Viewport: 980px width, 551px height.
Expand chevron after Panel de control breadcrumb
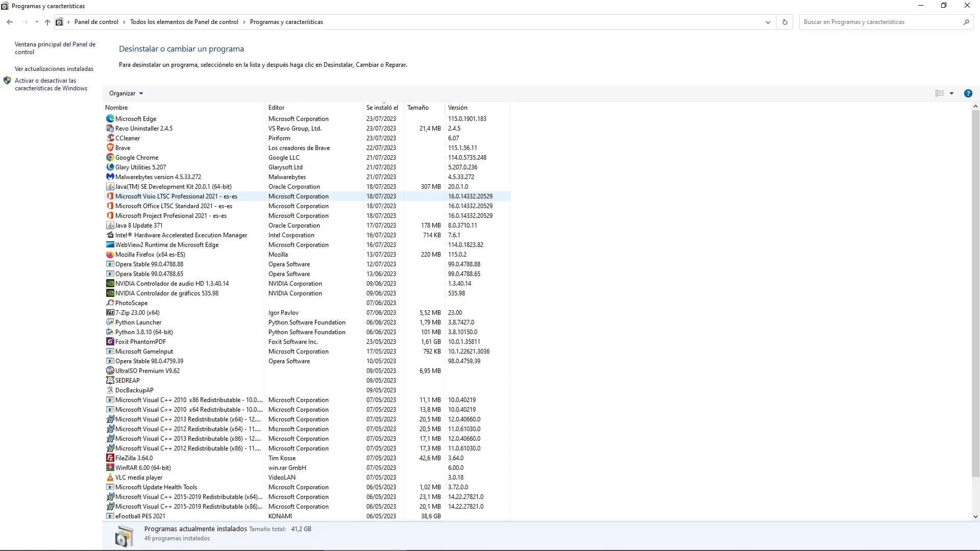tap(124, 22)
